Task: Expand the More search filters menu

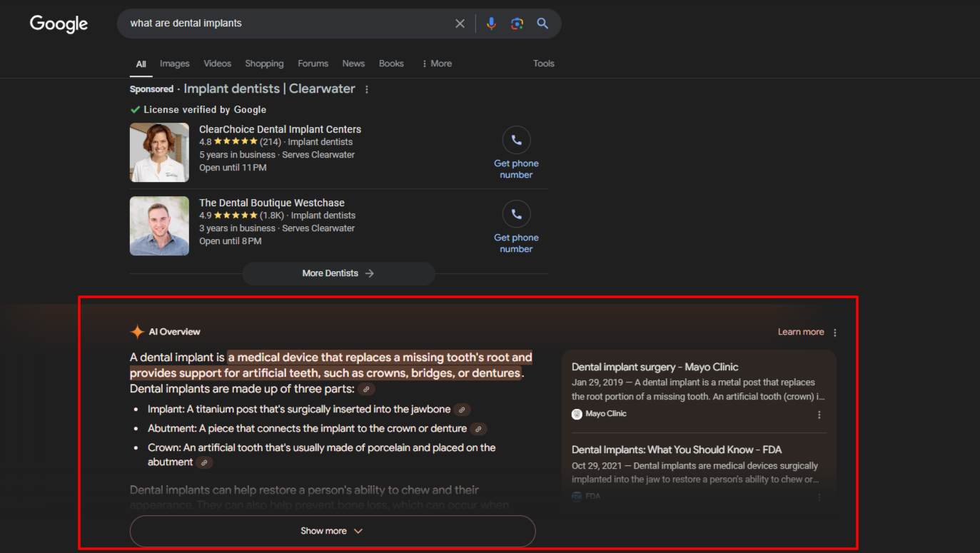Action: tap(437, 64)
